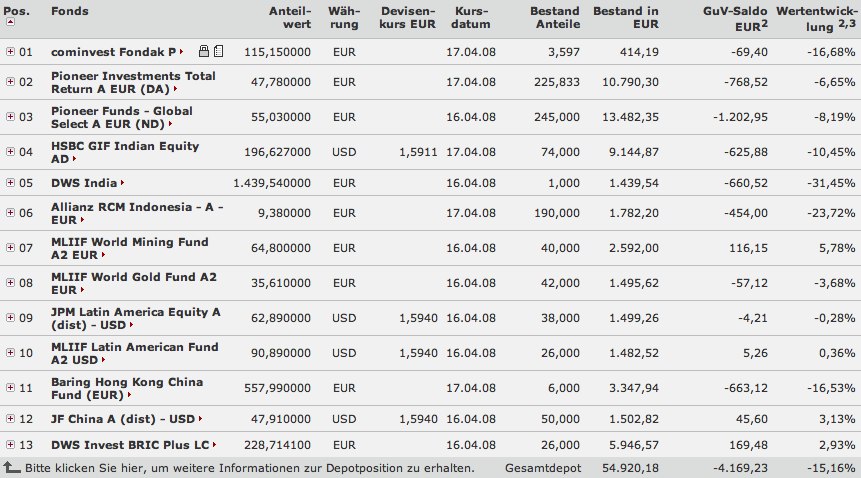Expand position 07 MLIIF World Mining row

10,248
